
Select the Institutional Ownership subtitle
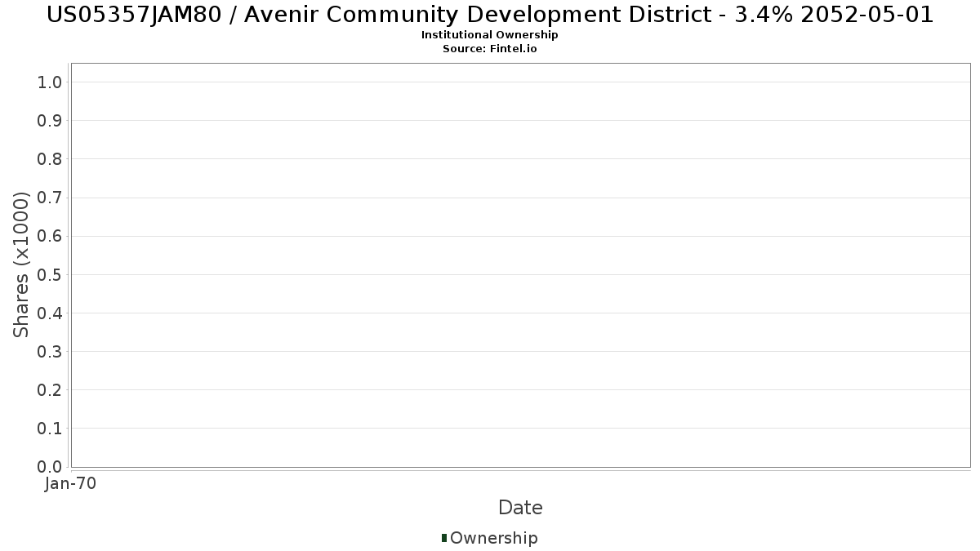tap(490, 35)
